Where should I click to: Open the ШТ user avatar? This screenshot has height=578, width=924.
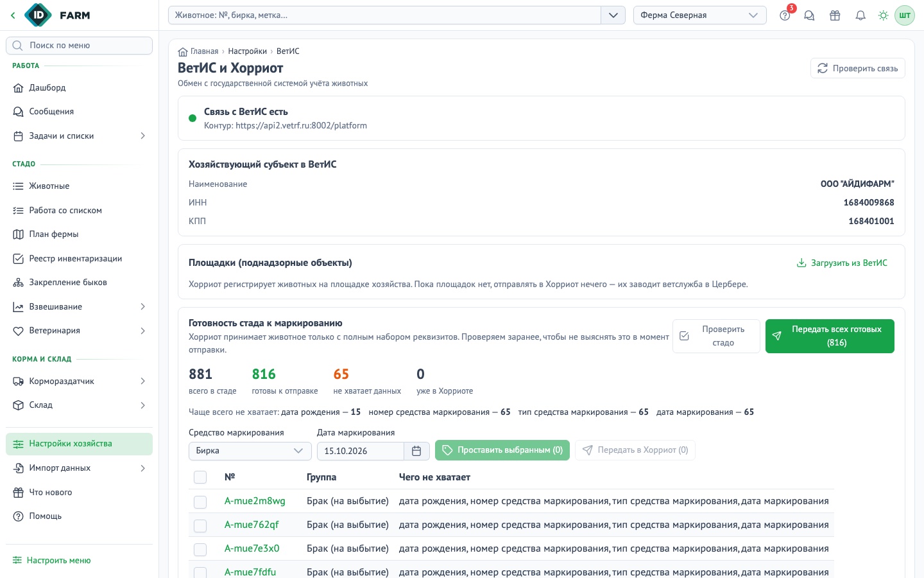(905, 15)
